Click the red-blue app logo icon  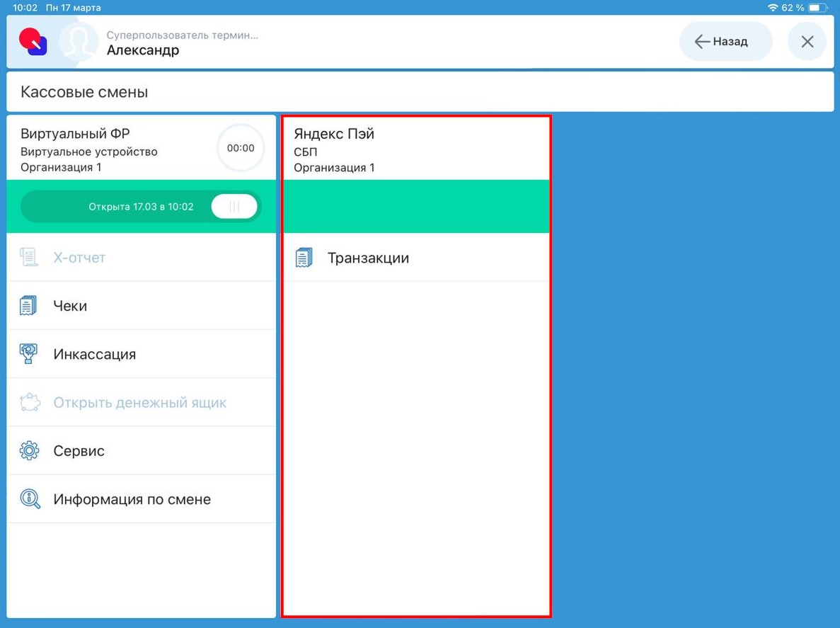coord(33,42)
